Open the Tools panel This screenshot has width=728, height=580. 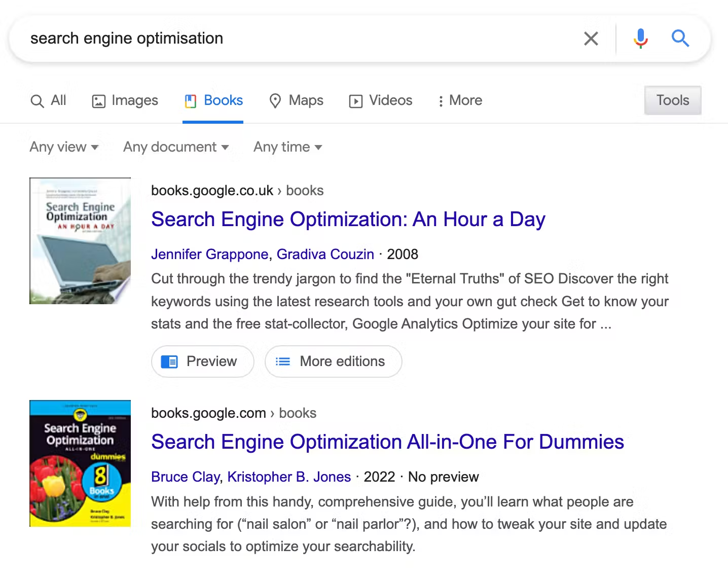click(x=672, y=100)
